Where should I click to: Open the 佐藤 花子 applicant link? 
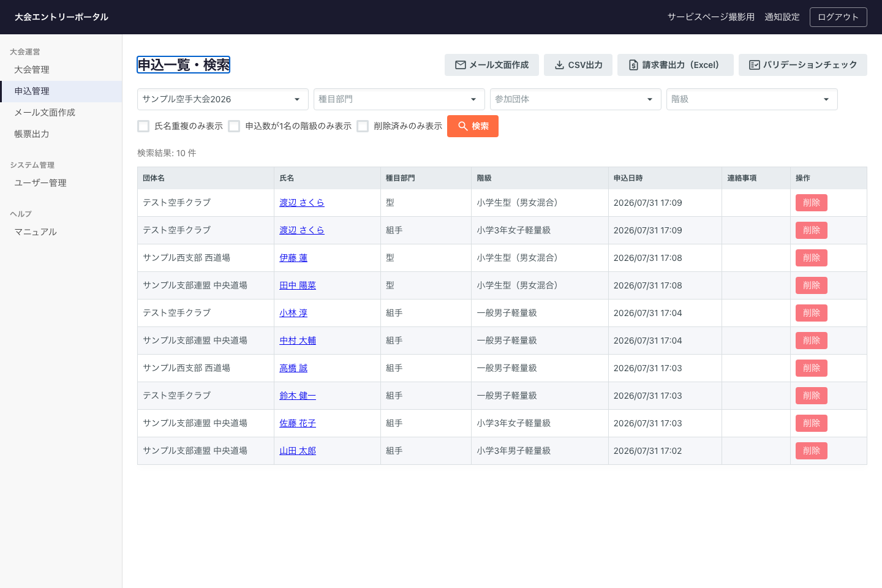298,423
